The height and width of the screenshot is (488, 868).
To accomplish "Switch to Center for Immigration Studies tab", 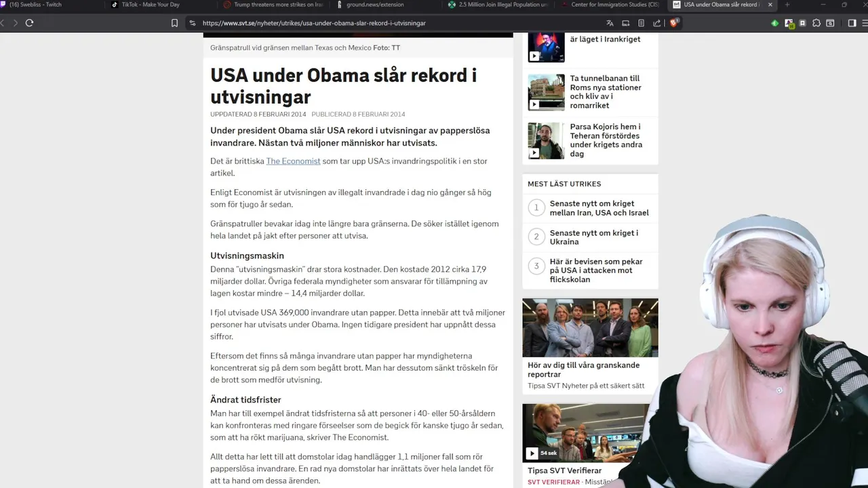I will (610, 5).
